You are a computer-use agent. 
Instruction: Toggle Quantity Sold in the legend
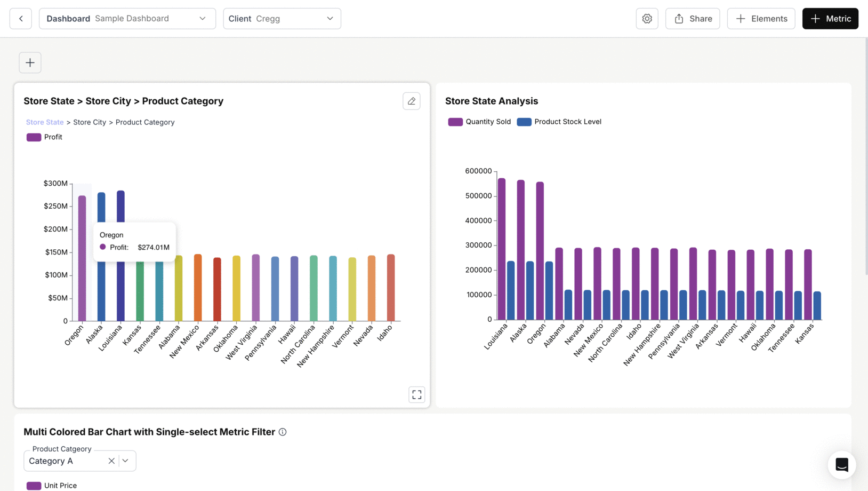(x=455, y=122)
